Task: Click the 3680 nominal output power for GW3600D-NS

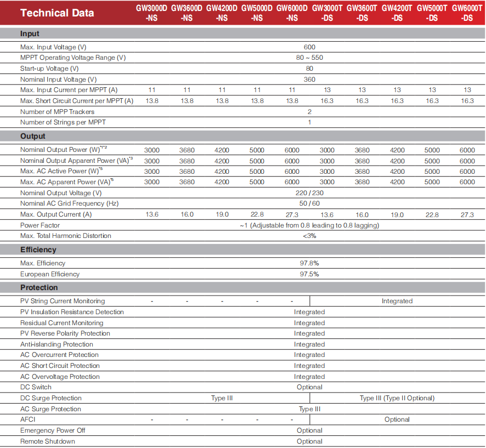Action: [x=187, y=150]
